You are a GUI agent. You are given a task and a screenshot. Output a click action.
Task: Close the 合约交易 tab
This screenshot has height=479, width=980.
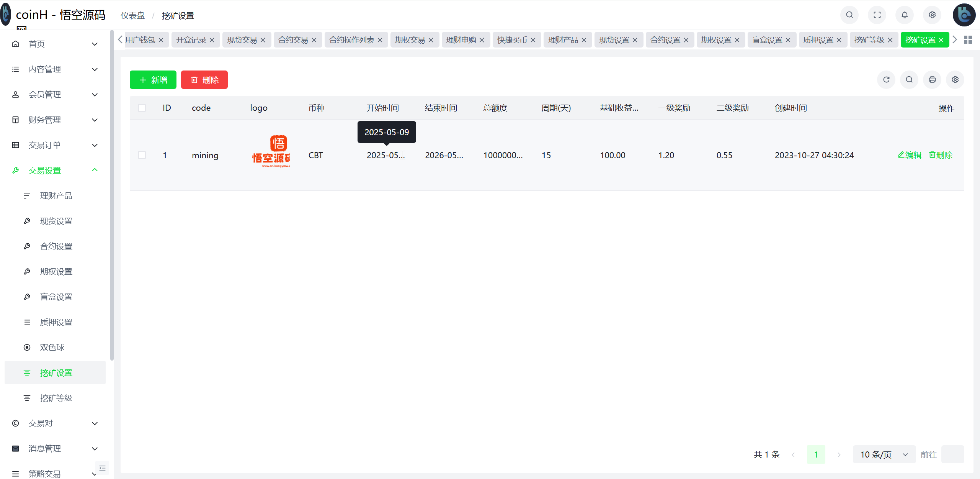point(314,40)
